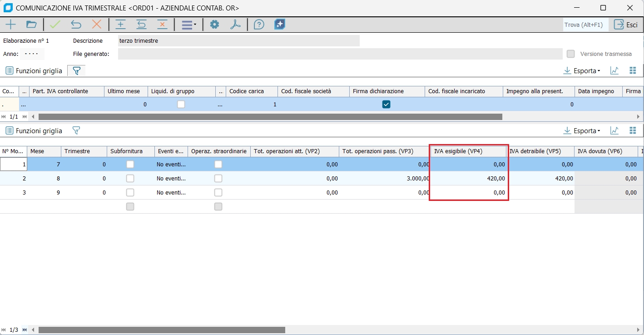644x335 pixels.
Task: Open the Esporta dropdown of the lower grid
Action: [x=582, y=131]
